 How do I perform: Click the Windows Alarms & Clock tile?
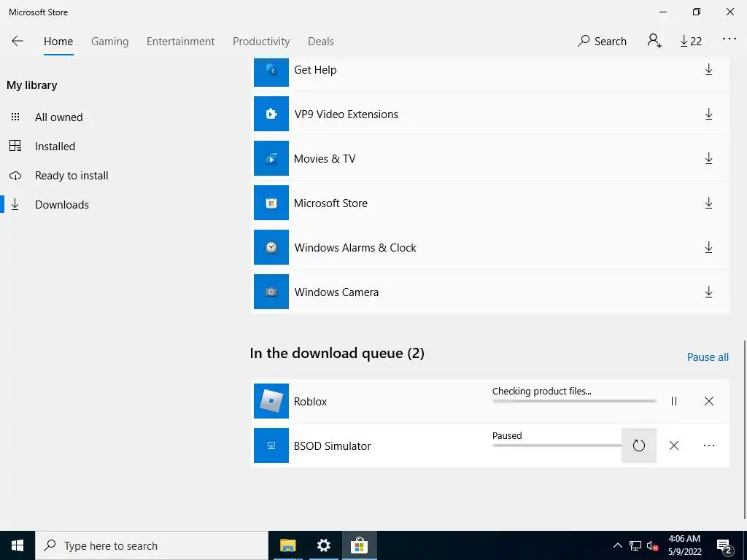[271, 247]
